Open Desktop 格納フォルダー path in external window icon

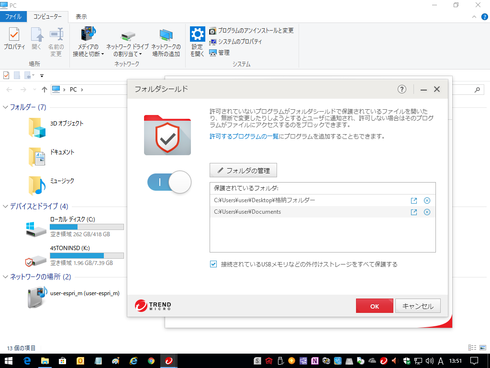pyautogui.click(x=414, y=200)
